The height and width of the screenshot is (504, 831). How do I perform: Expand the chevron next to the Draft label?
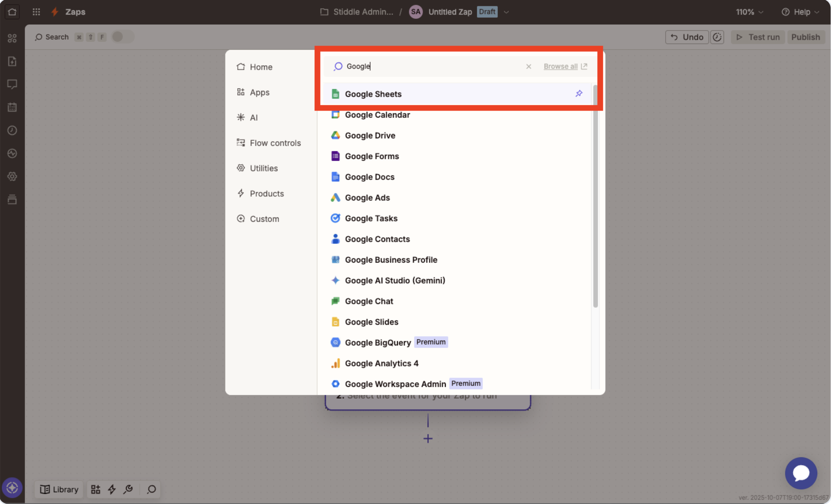tap(506, 12)
